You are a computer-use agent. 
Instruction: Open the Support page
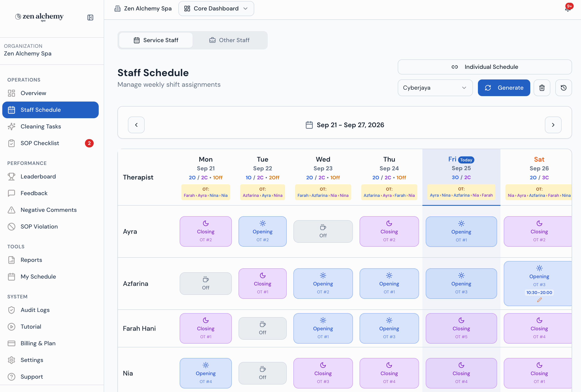(x=51, y=377)
